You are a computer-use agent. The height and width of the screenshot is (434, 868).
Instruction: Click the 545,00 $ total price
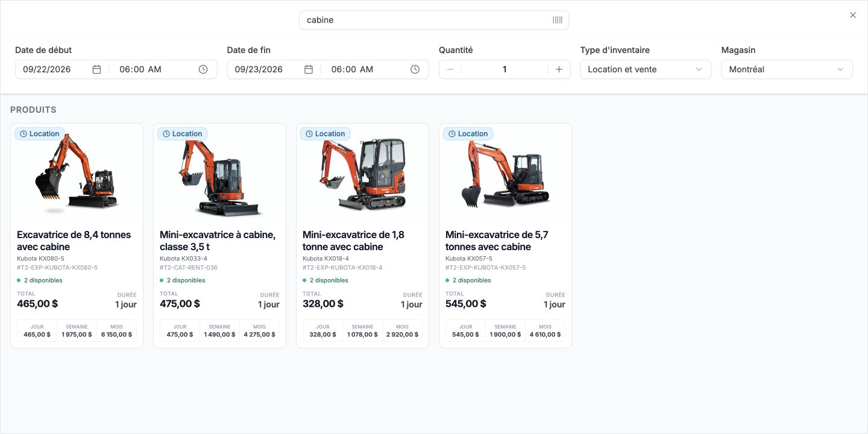[x=466, y=304]
